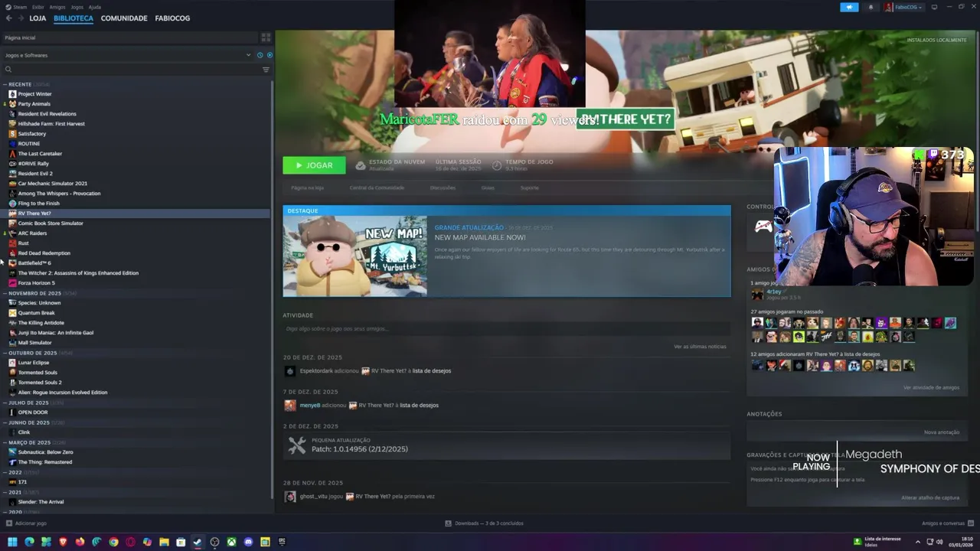The width and height of the screenshot is (980, 551).
Task: Select ARC Raiders in the library list
Action: [32, 233]
